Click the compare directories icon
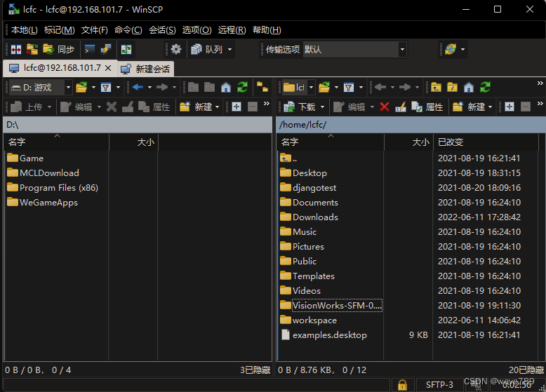The image size is (546, 392). point(32,49)
